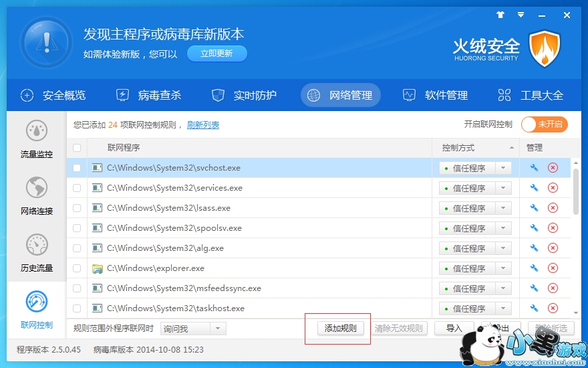Screen dimensions: 588x368
Task: Click the 立即更新 update button
Action: pos(216,54)
